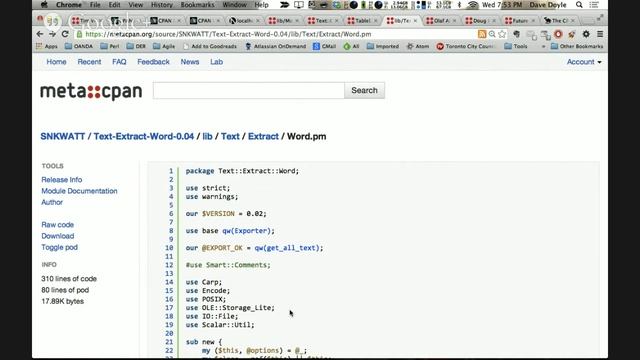Open the Other Bookmarks folder
Screen dimensions: 640x360
577,47
